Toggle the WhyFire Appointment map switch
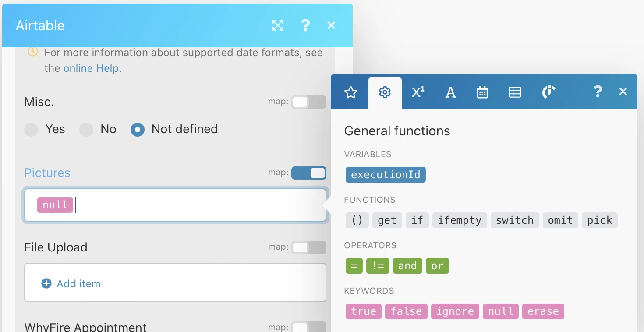The image size is (644, 332). pos(309,327)
